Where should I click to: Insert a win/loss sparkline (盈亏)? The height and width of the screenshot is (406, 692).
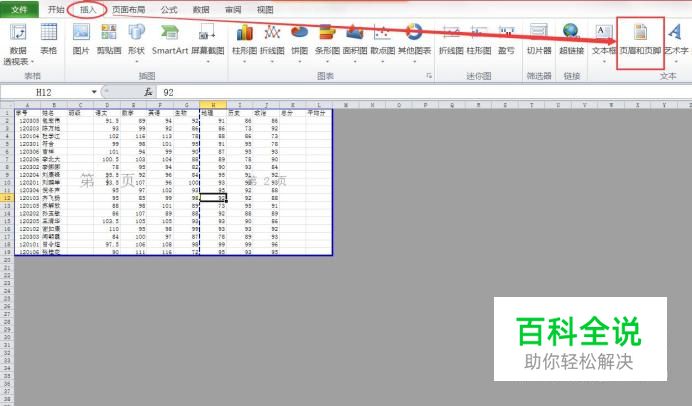(506, 40)
